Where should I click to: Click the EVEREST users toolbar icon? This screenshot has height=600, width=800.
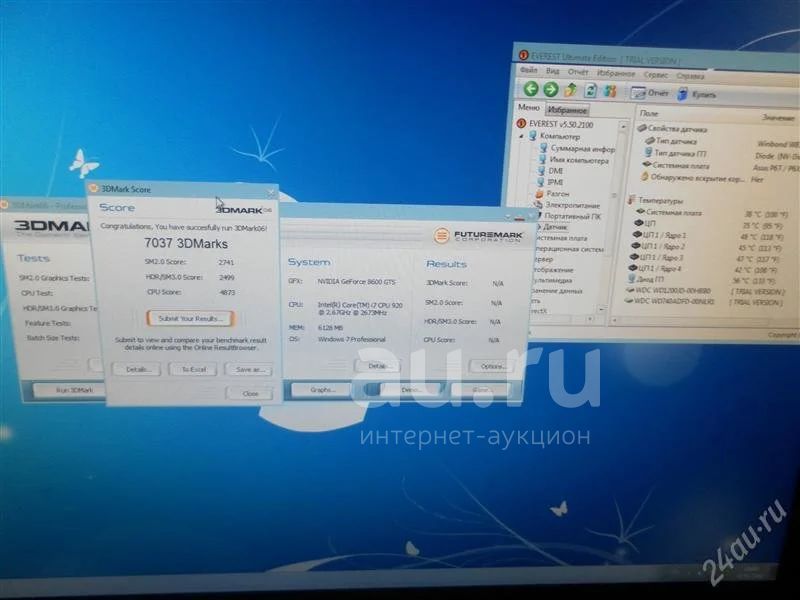pyautogui.click(x=610, y=91)
